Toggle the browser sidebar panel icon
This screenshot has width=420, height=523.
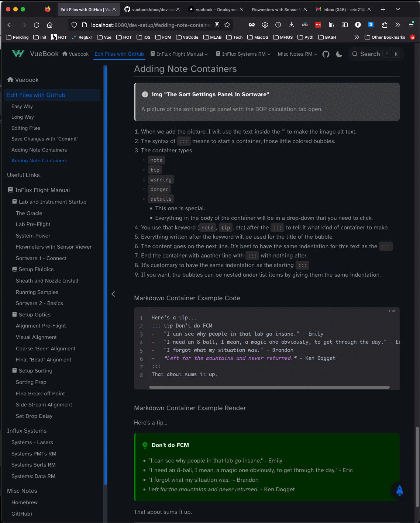(345, 25)
